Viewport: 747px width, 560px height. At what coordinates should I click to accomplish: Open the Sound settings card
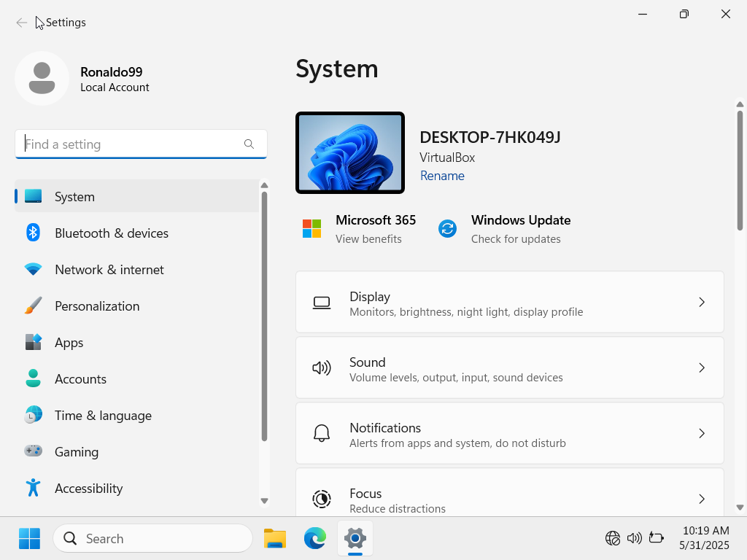510,367
